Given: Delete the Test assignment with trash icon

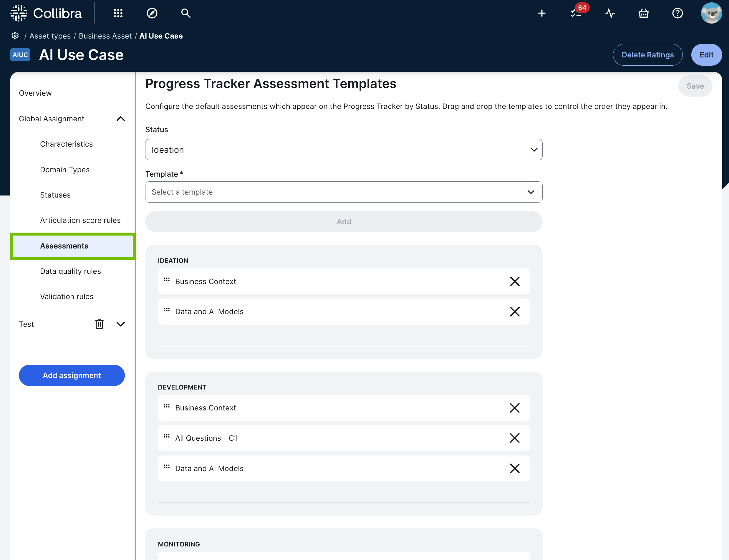Looking at the screenshot, I should (99, 324).
